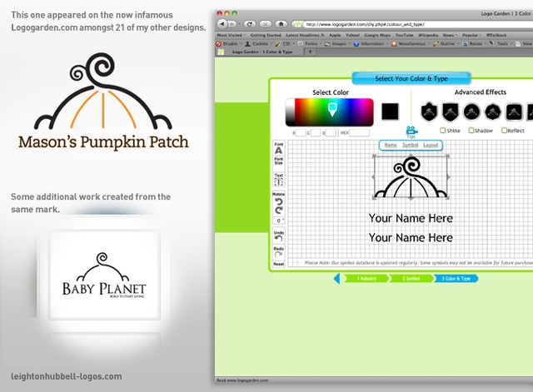The image size is (533, 392).
Task: Click the rotation angle value field
Action: point(279,221)
